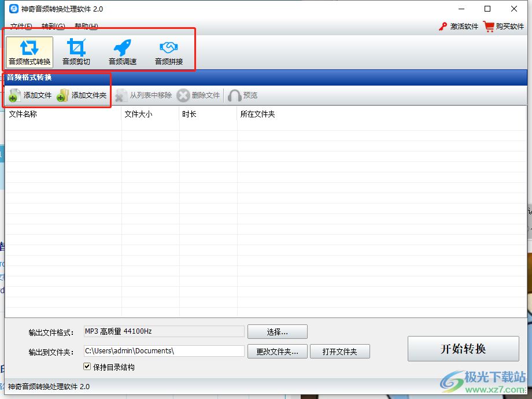
Task: Open the 转到(G) menu
Action: click(53, 26)
